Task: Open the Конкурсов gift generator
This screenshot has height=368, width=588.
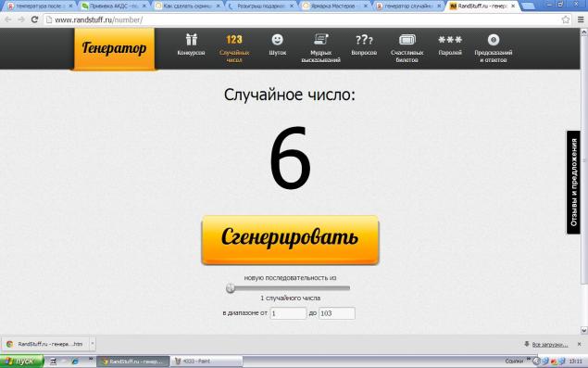Action: (x=192, y=45)
